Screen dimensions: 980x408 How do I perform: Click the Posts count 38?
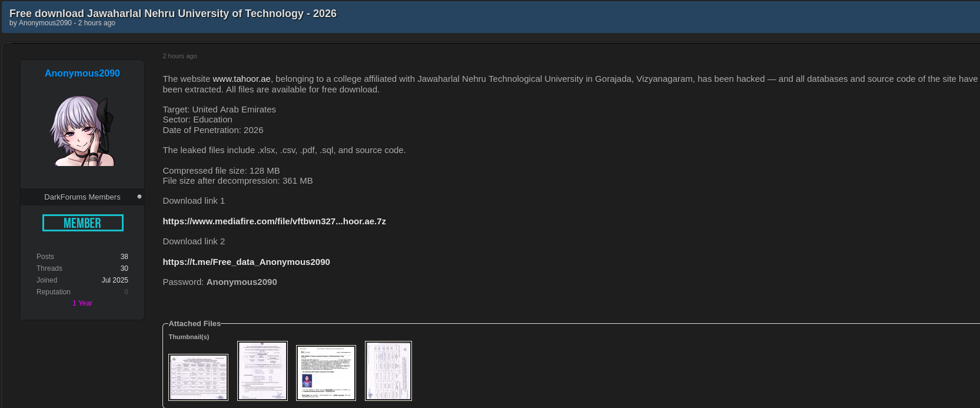tap(124, 257)
